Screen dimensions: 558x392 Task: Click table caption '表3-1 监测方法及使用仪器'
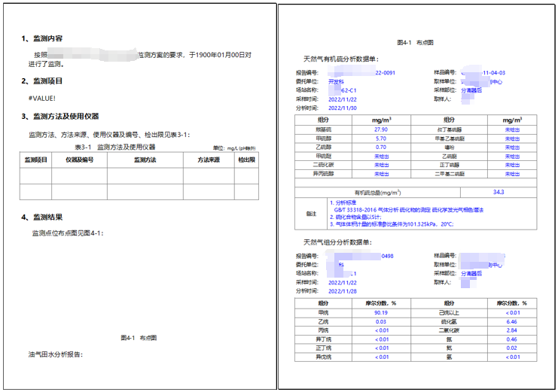pos(113,147)
